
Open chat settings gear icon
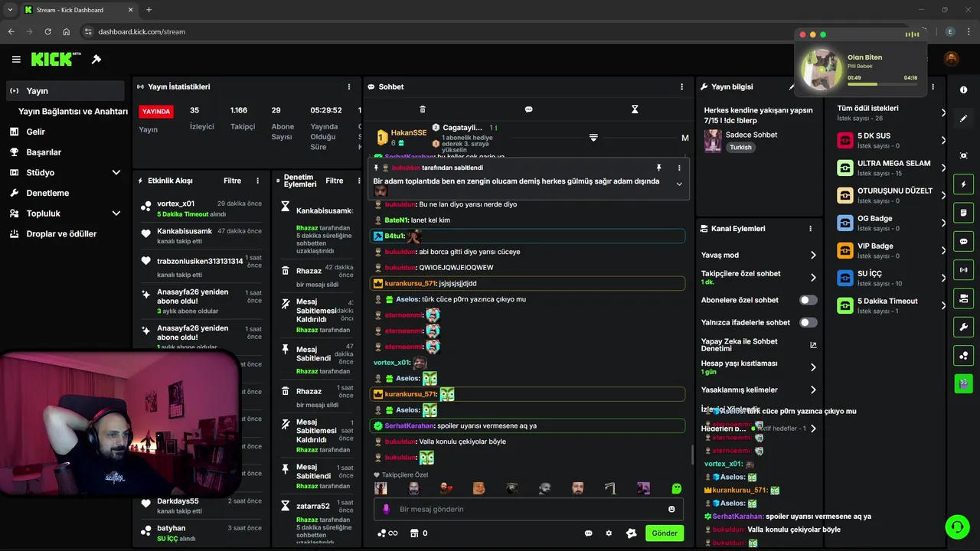coord(609,533)
